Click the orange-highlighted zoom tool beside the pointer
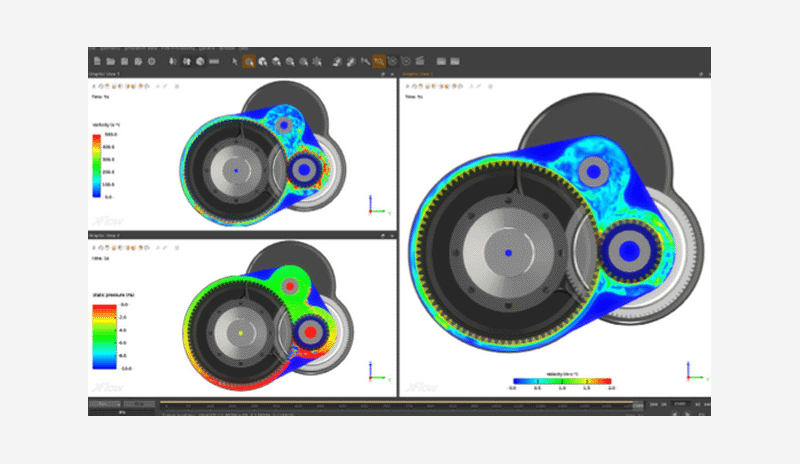 click(x=248, y=61)
